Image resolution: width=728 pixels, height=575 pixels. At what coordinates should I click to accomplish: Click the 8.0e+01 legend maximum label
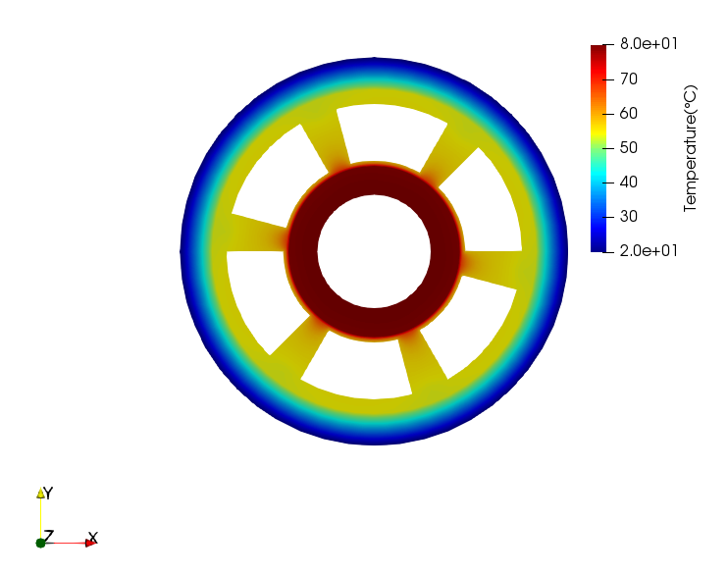[x=649, y=43]
